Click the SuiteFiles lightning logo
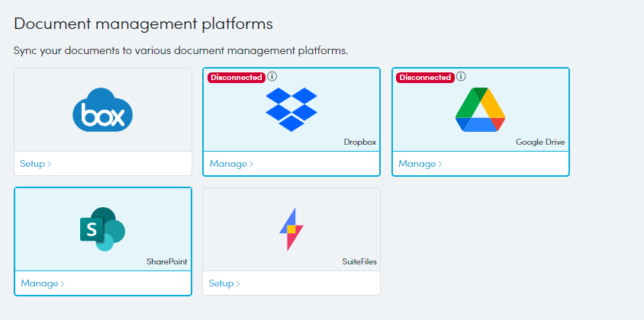The width and height of the screenshot is (644, 320). 291,229
